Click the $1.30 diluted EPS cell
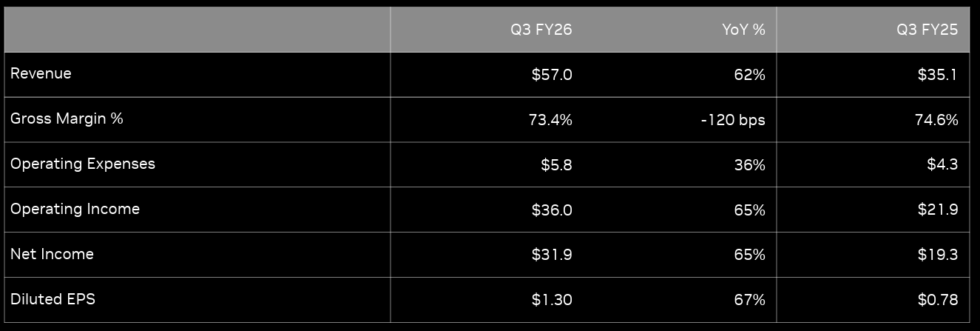The width and height of the screenshot is (980, 331). coord(552,300)
